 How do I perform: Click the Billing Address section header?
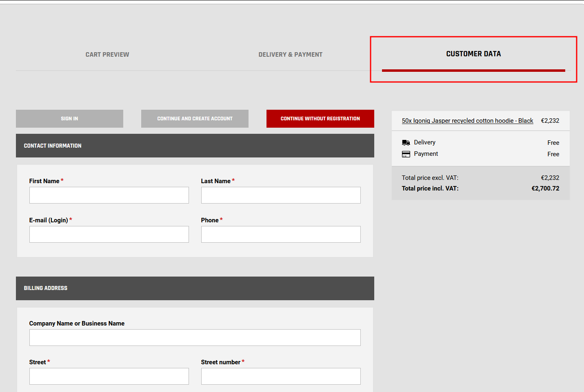click(x=195, y=288)
